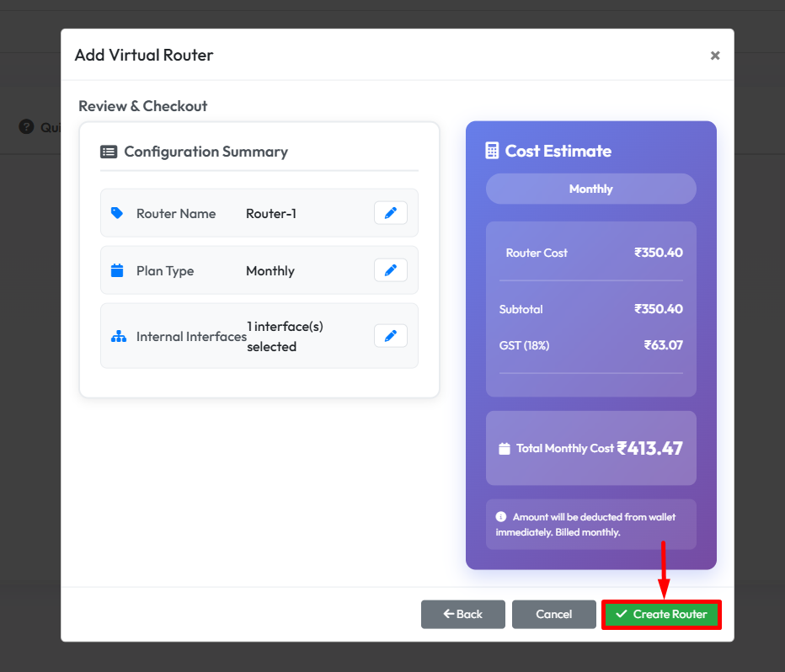Click calendar icon next to Total Monthly Cost
This screenshot has height=672, width=785.
pyautogui.click(x=505, y=449)
